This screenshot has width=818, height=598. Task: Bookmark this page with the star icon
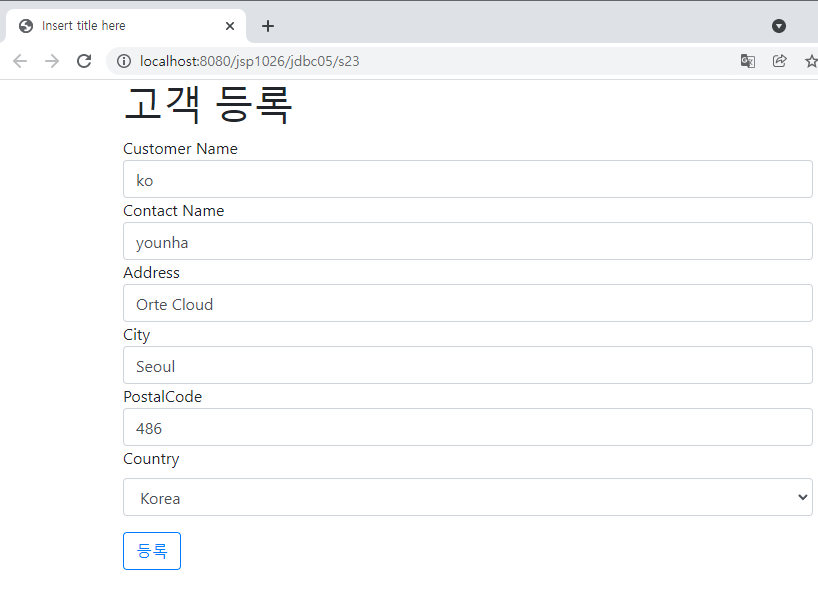coord(811,61)
